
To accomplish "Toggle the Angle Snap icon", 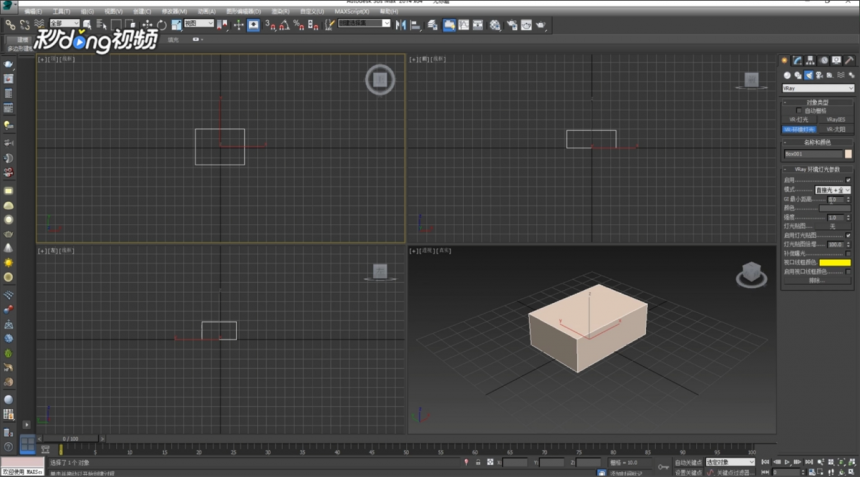I will point(284,25).
